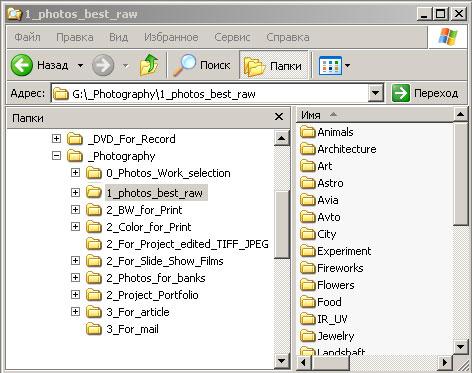Select the 3_For_mail folder
The width and height of the screenshot is (472, 373).
[132, 329]
